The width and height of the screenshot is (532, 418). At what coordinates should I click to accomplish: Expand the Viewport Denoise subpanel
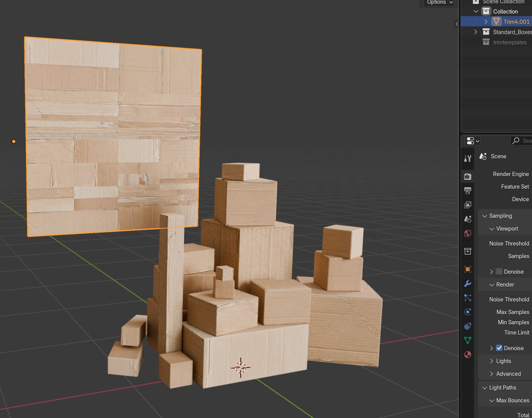[492, 272]
